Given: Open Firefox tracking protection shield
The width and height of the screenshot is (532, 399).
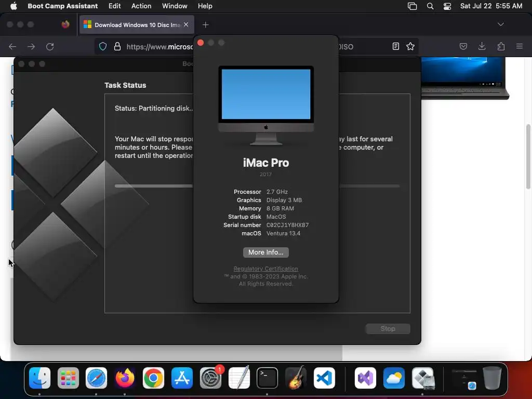Looking at the screenshot, I should click(103, 46).
